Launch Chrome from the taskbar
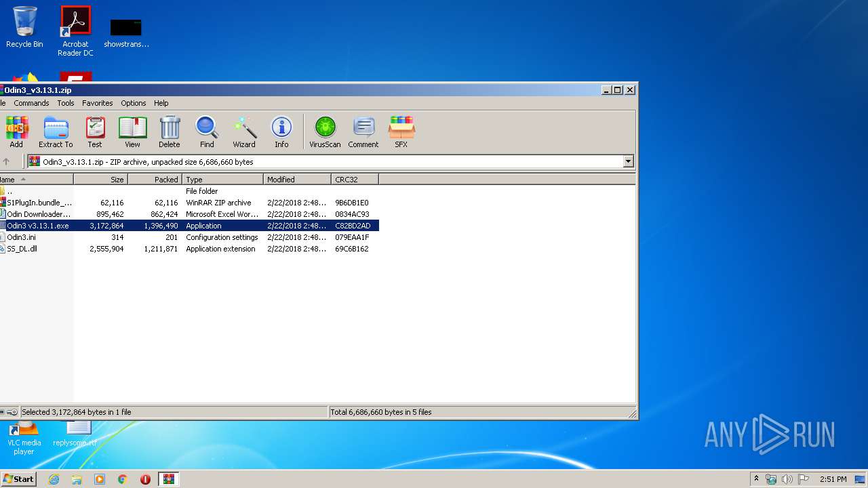868x488 pixels. click(123, 479)
